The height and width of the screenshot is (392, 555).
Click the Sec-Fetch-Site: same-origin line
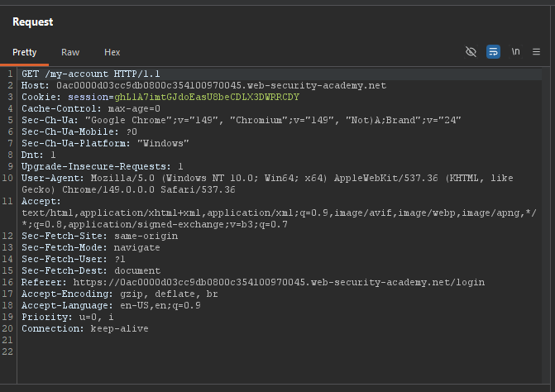click(99, 236)
